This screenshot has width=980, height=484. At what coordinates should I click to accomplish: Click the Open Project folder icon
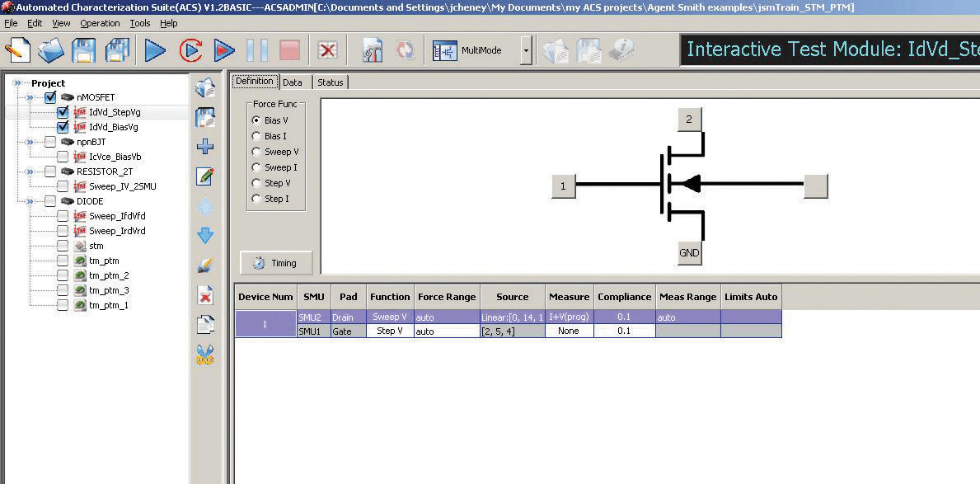(x=51, y=50)
